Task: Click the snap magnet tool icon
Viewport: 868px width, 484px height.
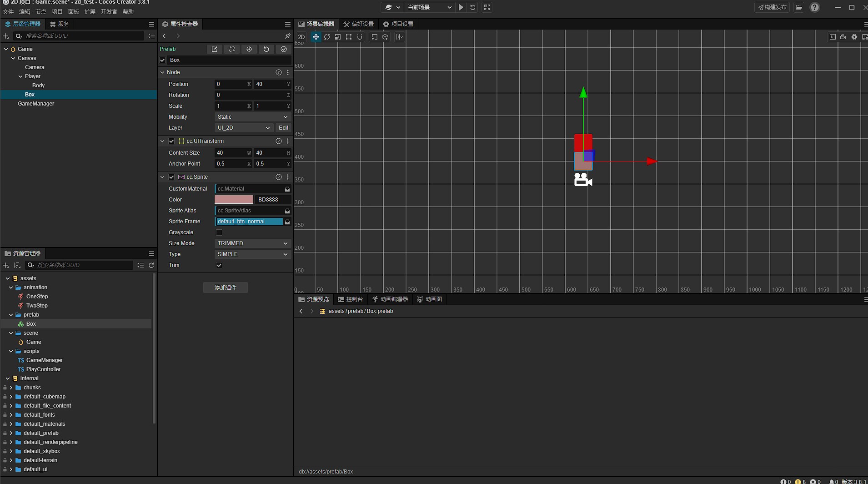Action: pos(360,37)
